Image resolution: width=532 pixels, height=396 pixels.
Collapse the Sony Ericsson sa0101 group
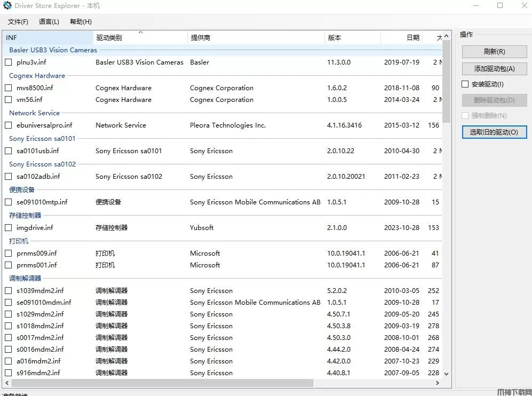42,139
